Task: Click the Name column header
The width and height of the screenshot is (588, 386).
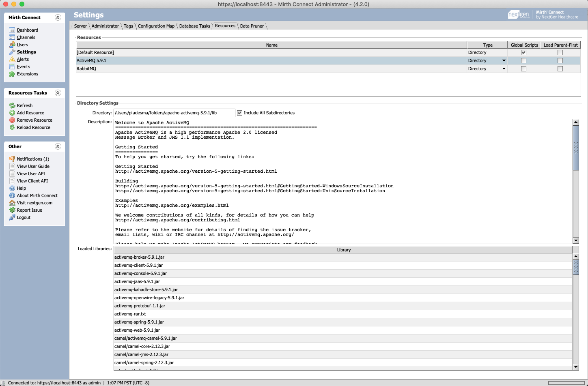Action: [271, 45]
